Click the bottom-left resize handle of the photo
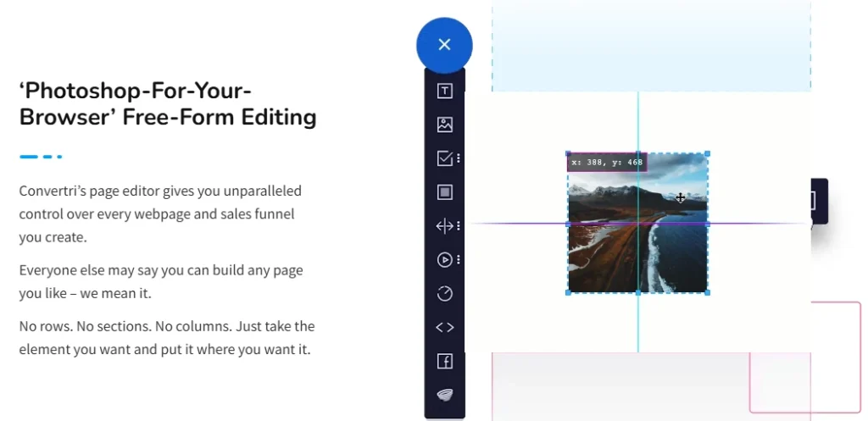The image size is (868, 421). [568, 292]
